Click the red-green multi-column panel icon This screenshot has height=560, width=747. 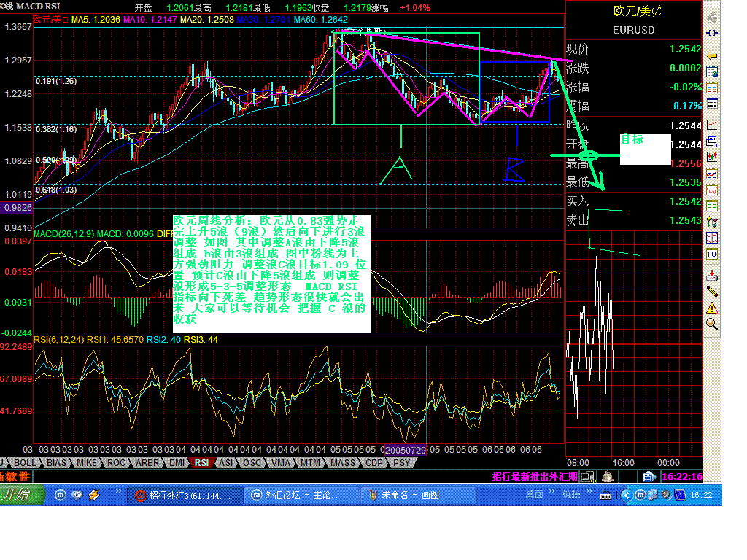[x=712, y=206]
